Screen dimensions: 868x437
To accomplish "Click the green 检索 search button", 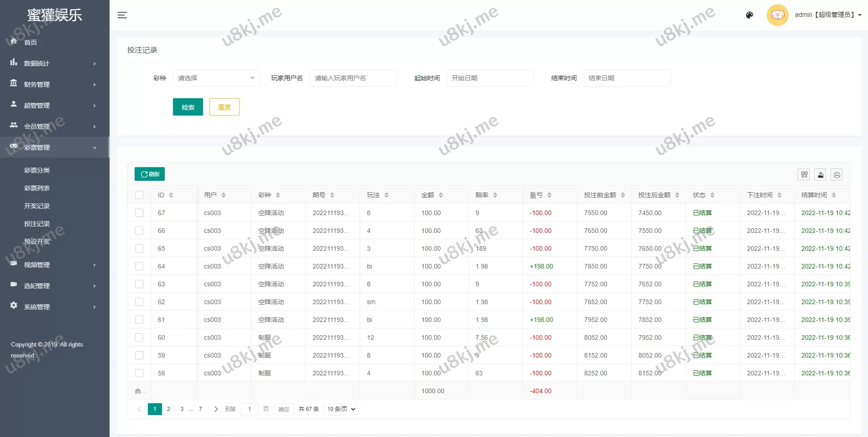I will click(188, 107).
